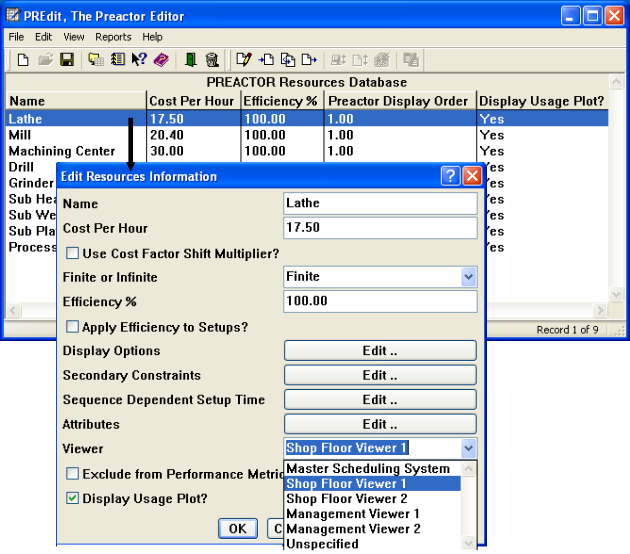Screen dimensions: 630x554
Task: Select Shop Floor Viewer 1 in the dropdown list
Action: click(x=372, y=484)
